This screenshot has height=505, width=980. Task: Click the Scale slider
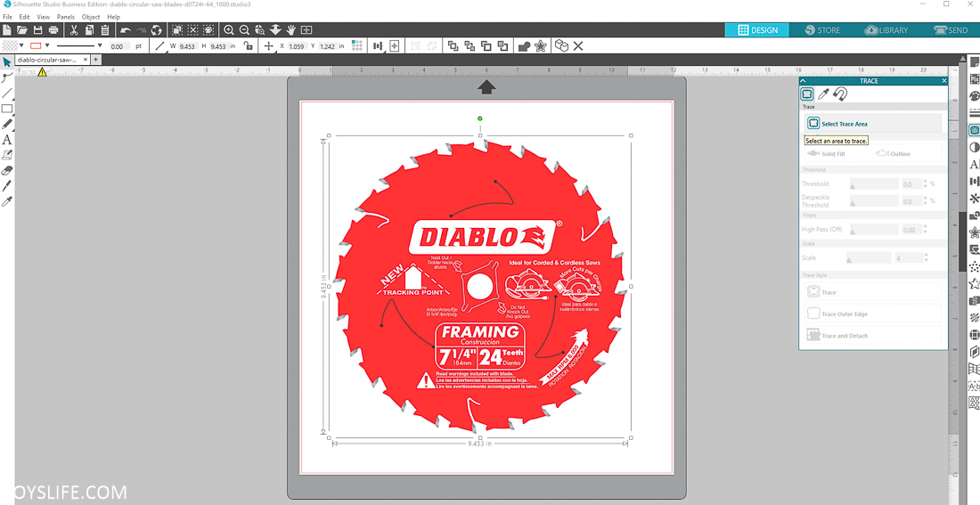click(869, 257)
